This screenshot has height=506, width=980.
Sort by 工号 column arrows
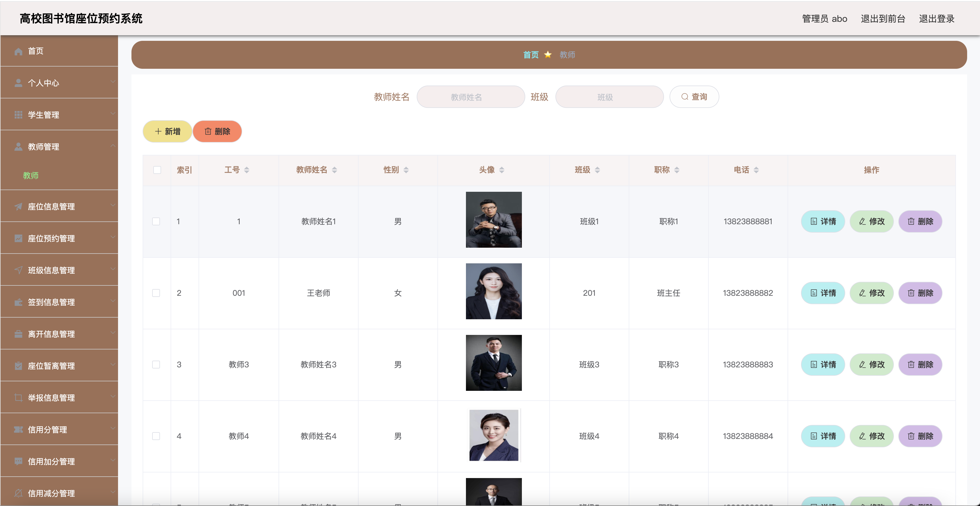(x=246, y=170)
